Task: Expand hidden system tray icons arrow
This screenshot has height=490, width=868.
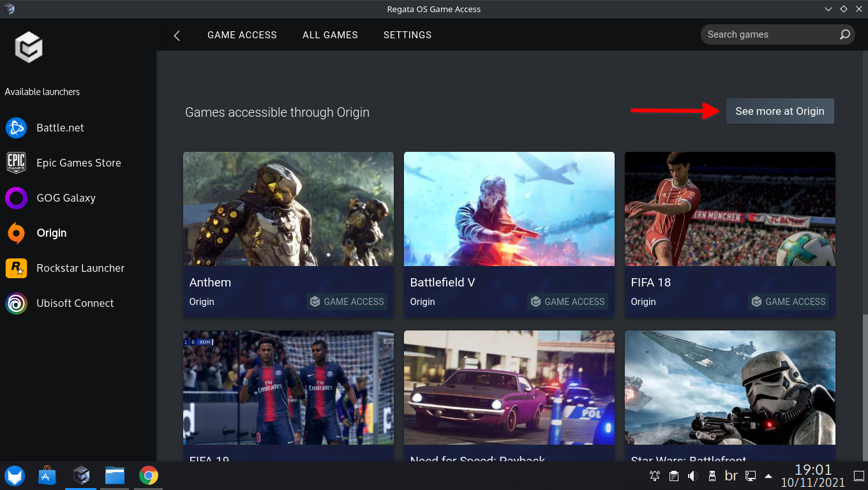Action: (768, 476)
